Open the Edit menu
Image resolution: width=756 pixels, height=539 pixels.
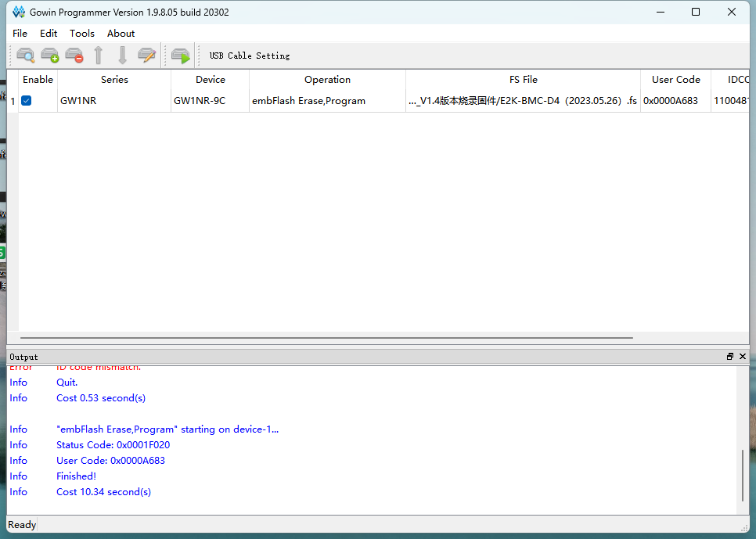pos(49,34)
